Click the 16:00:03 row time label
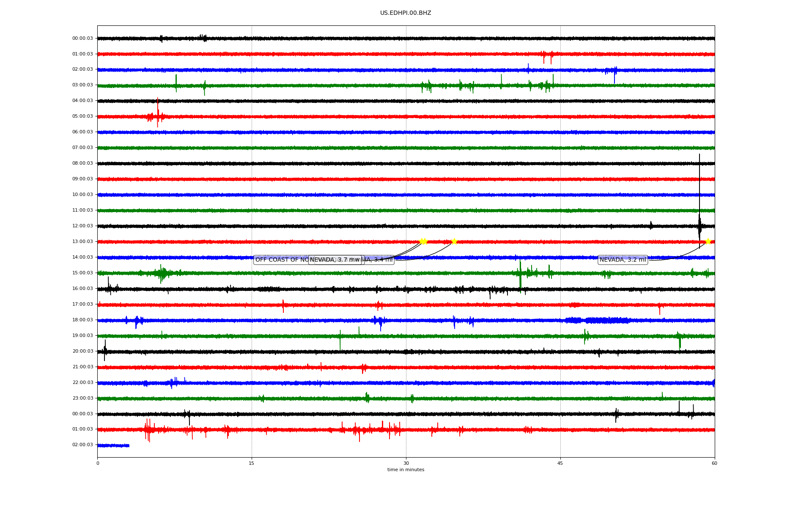The width and height of the screenshot is (812, 508). click(82, 289)
